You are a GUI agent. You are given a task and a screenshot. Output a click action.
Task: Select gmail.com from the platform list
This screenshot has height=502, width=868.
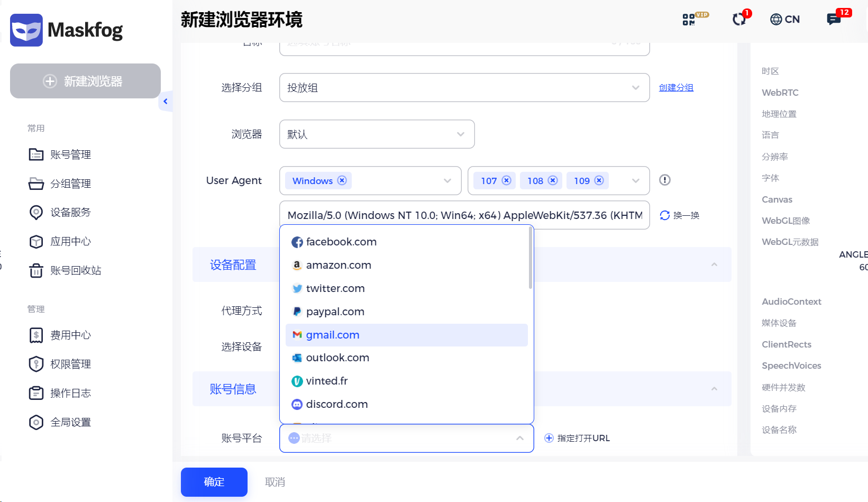407,335
